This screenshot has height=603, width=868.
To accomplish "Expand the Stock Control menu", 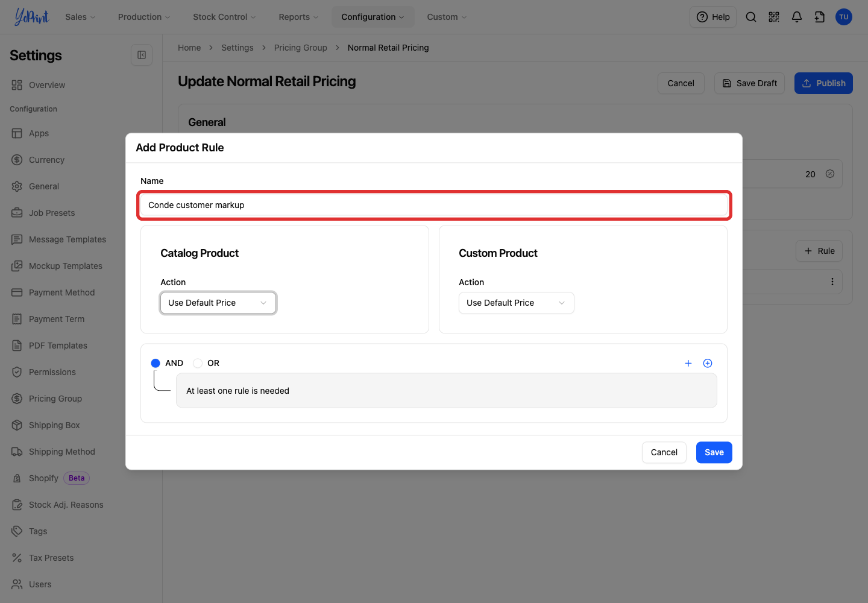I will [x=224, y=17].
